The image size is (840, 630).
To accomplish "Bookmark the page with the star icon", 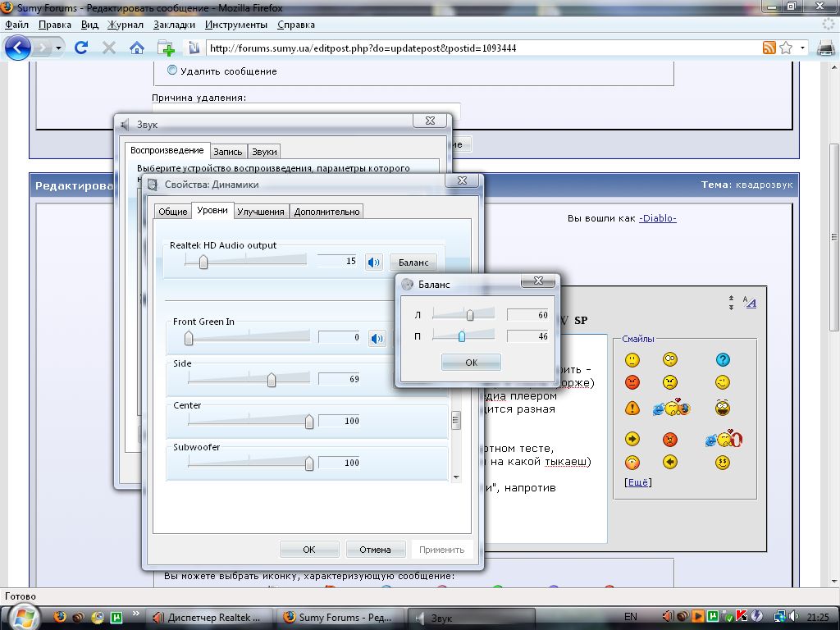I will 785,48.
